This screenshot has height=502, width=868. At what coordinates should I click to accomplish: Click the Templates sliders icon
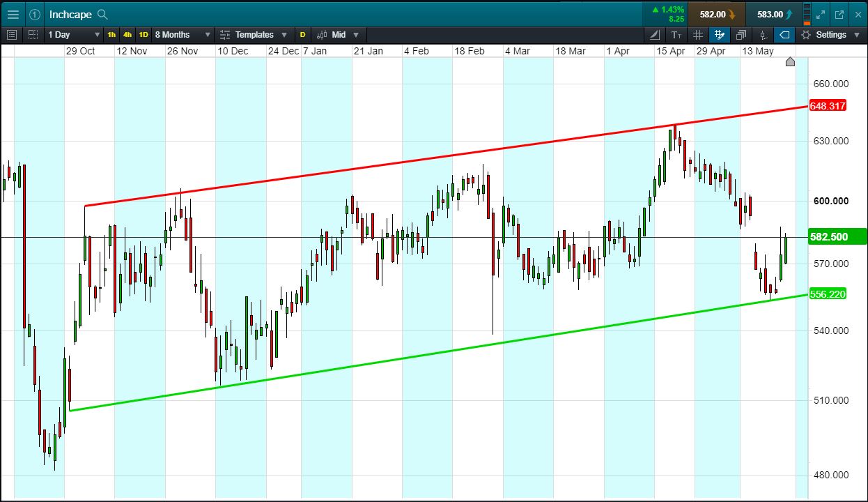(x=224, y=34)
